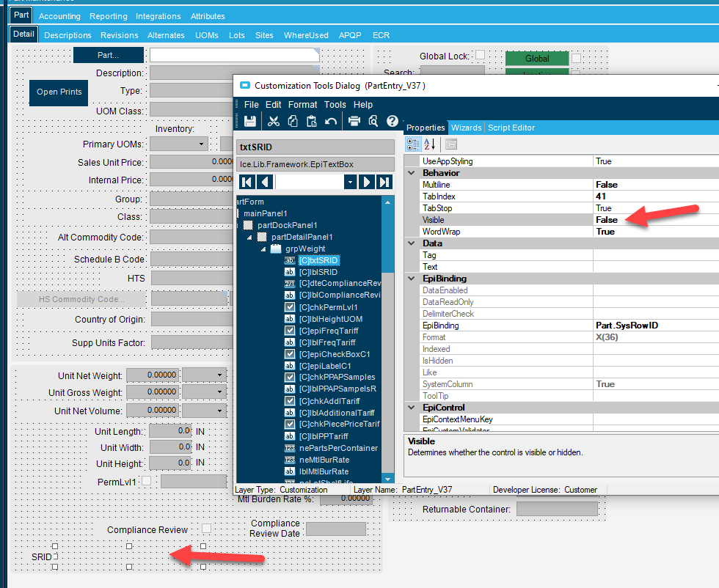Image resolution: width=719 pixels, height=588 pixels.
Task: Open the WhereUsed tab
Action: [x=306, y=35]
